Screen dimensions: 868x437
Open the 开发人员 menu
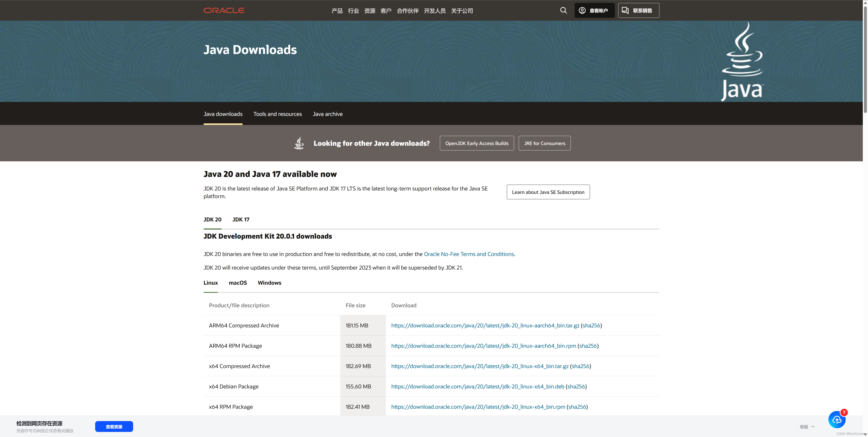click(435, 11)
